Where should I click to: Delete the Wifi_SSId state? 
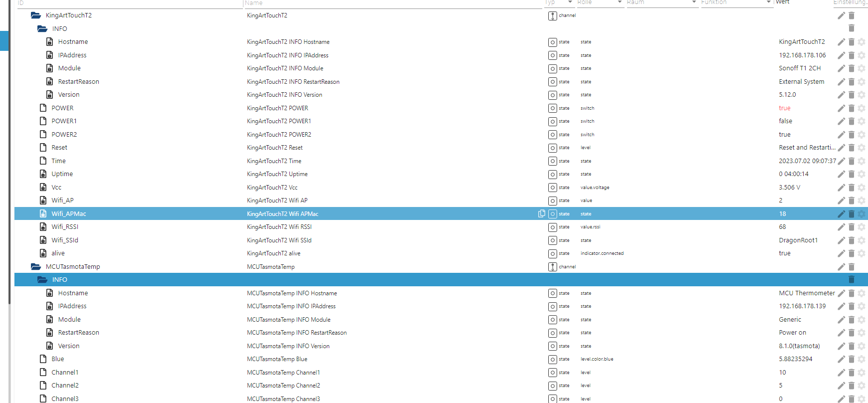point(852,240)
